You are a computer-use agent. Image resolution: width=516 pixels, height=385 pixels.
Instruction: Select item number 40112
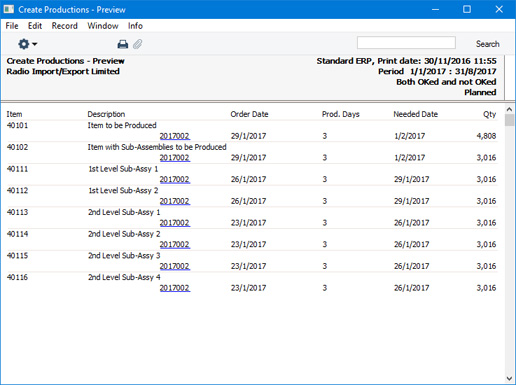tap(17, 190)
